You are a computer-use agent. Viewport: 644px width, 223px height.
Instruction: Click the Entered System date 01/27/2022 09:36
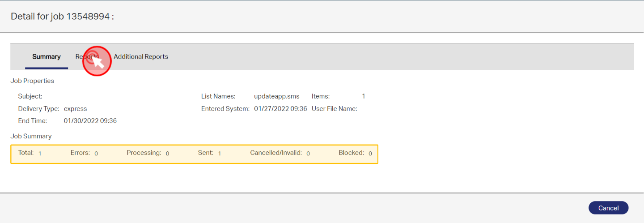280,109
